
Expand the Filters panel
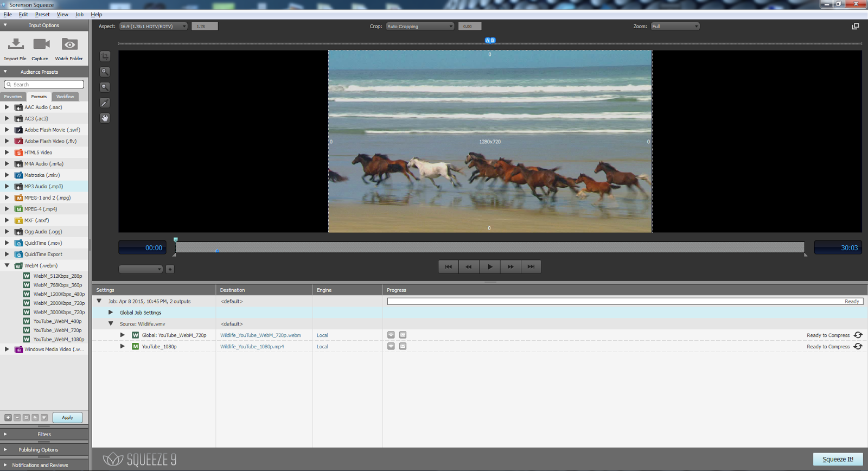click(44, 434)
